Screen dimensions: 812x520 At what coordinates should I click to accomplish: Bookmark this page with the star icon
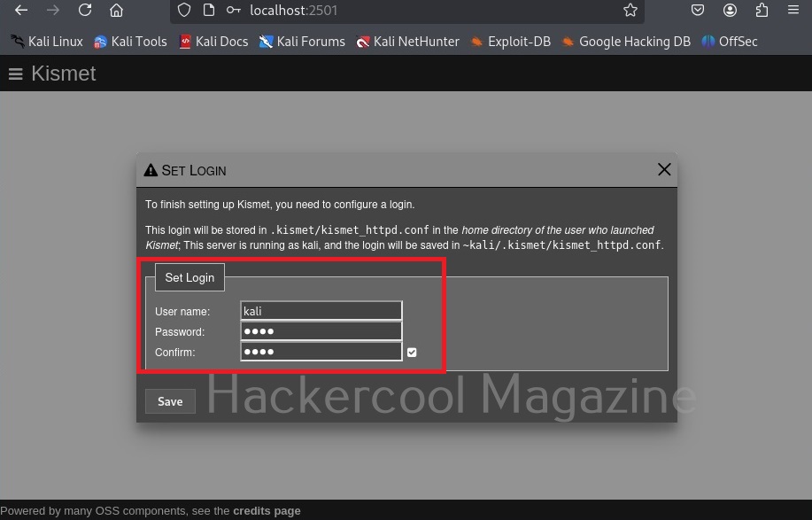point(630,10)
